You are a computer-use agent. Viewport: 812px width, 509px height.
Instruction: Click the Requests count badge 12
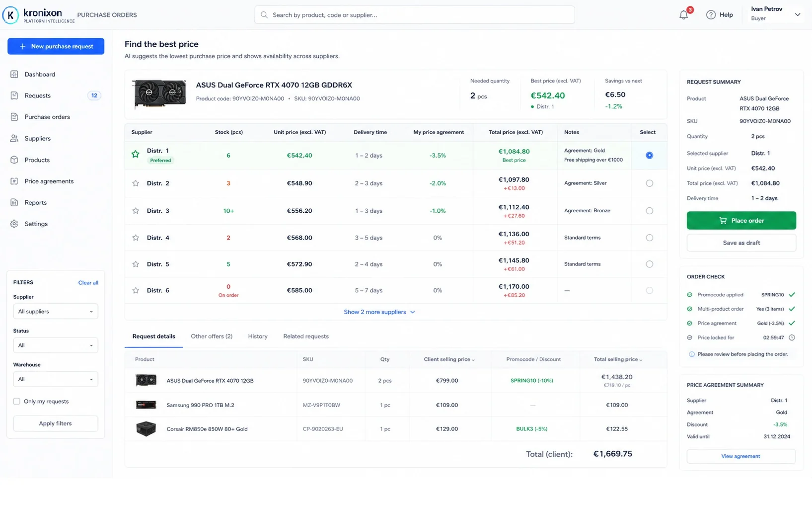(x=94, y=95)
